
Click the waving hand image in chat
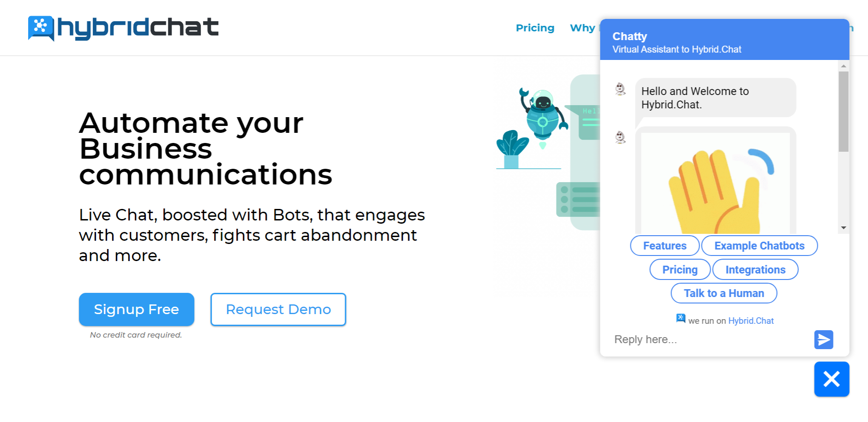pos(715,184)
